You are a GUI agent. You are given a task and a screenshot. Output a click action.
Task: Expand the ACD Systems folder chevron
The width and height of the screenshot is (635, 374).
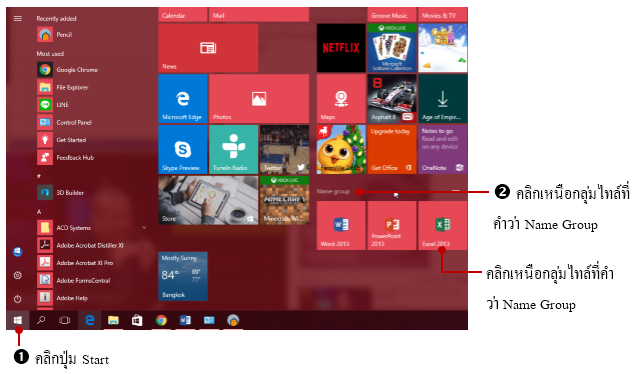[144, 227]
